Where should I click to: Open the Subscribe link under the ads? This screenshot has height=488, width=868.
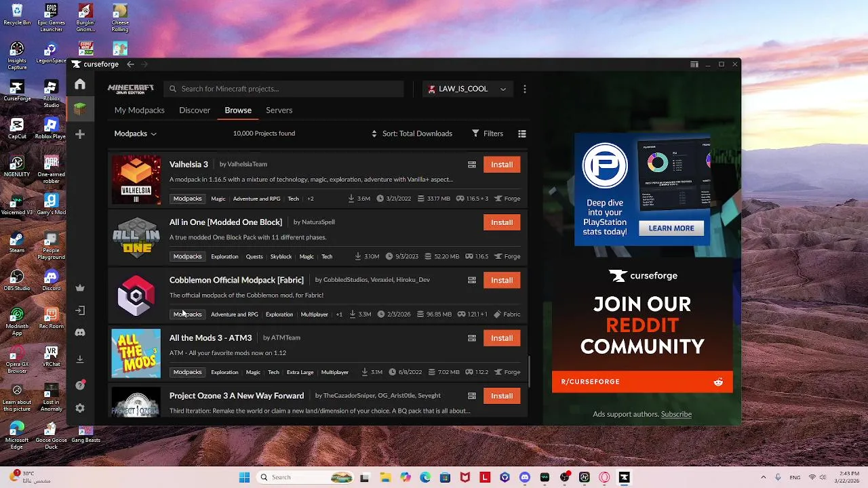676,414
